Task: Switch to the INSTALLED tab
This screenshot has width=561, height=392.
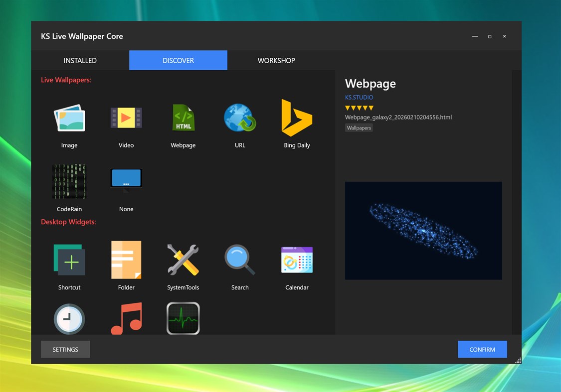Action: 80,60
